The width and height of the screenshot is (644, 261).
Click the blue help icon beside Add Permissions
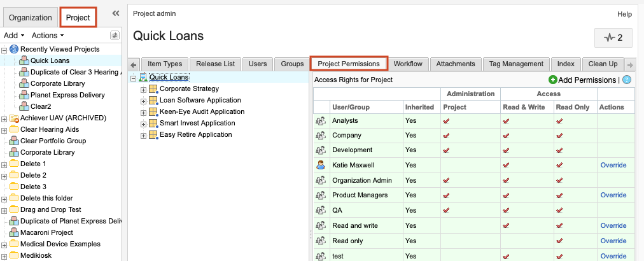627,80
